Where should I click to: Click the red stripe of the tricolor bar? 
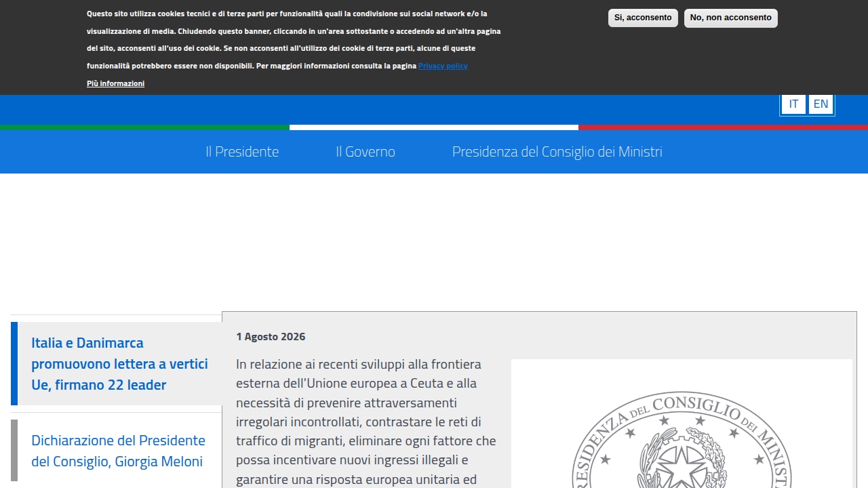[723, 127]
